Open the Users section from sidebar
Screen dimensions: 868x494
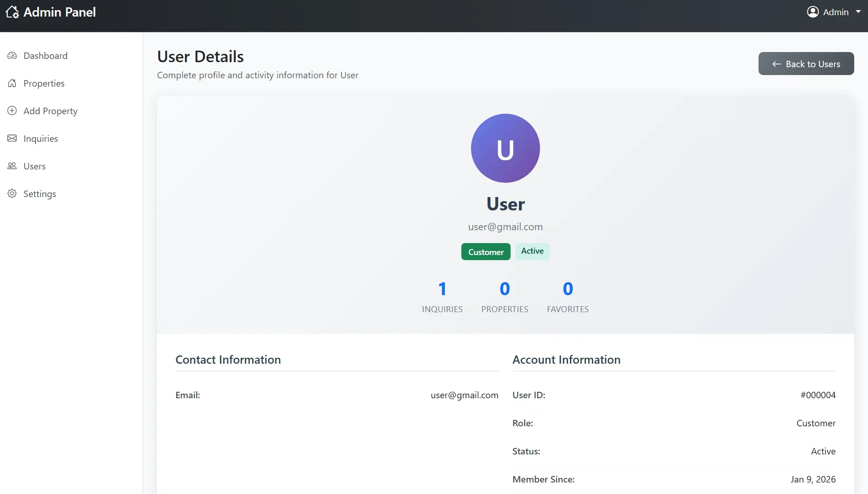(34, 166)
